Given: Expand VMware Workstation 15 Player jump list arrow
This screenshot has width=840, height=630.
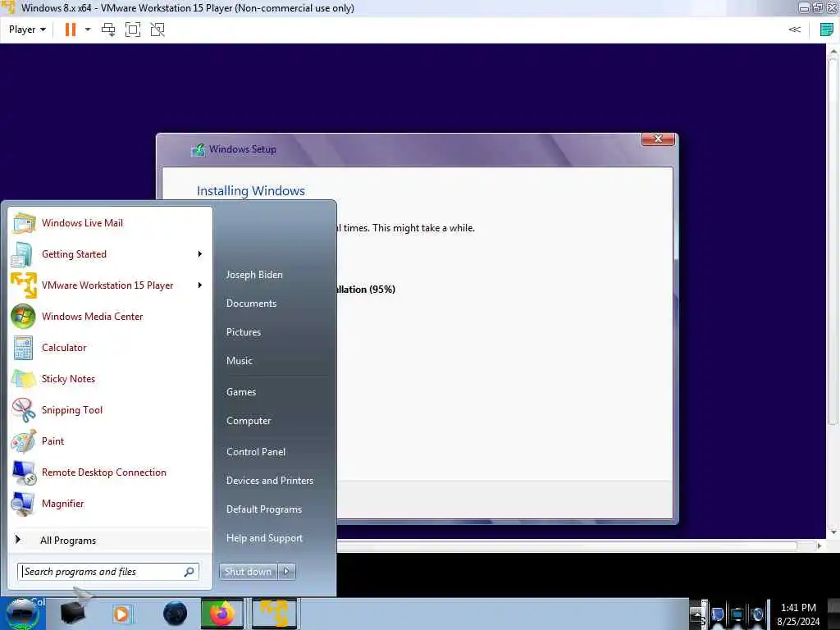Looking at the screenshot, I should click(200, 285).
